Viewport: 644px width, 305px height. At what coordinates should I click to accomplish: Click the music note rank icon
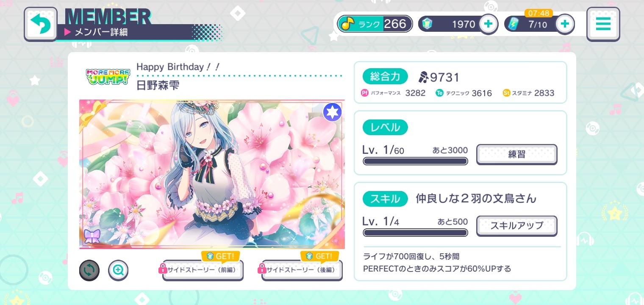pos(348,24)
